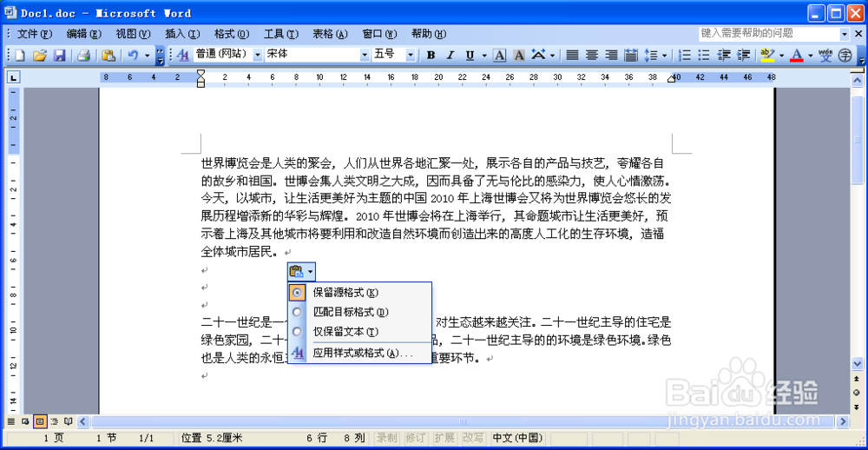
Task: Switch to Reading Layout view
Action: pos(69,421)
